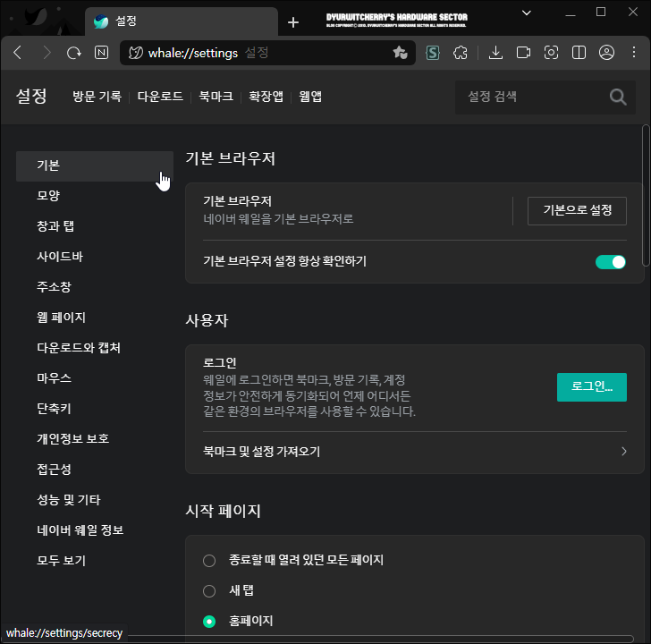Select 모두 보기 in settings sidebar

click(95, 561)
